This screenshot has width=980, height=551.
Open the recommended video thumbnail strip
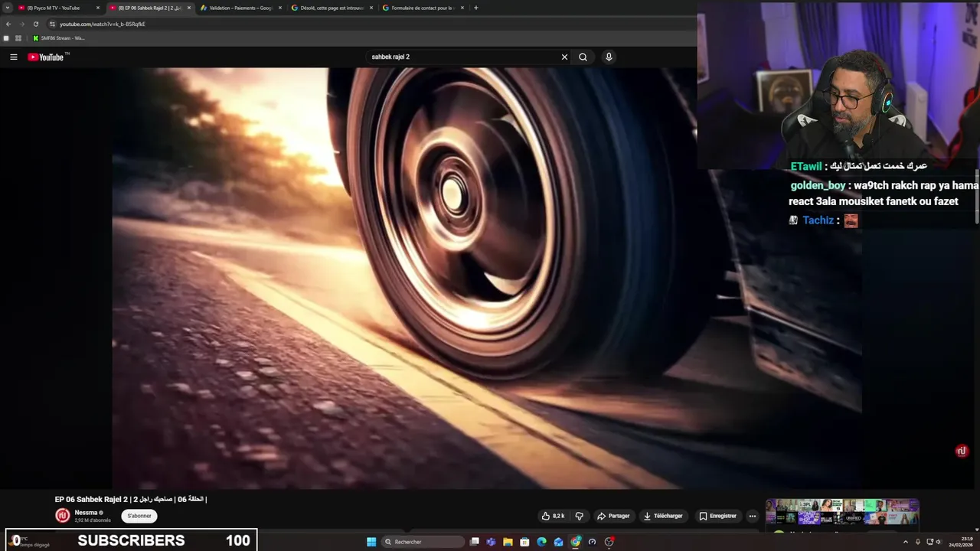pos(842,512)
